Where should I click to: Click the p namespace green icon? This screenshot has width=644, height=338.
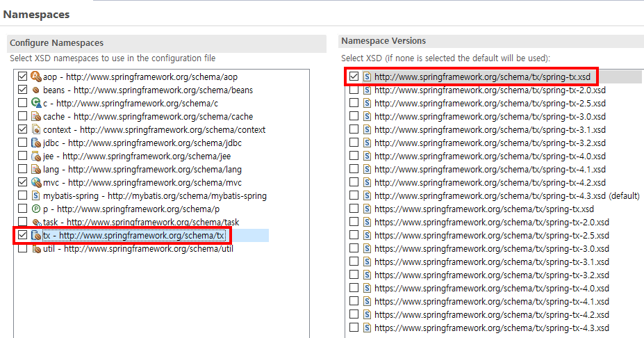click(x=36, y=209)
